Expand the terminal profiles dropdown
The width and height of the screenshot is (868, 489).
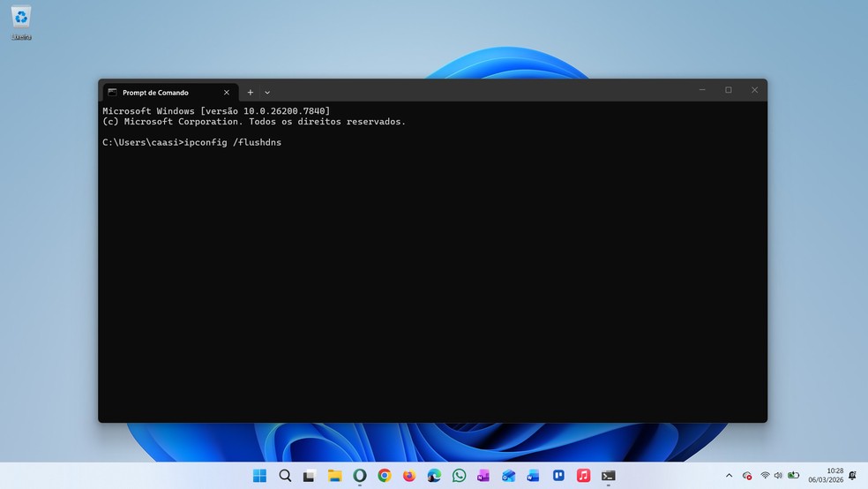[267, 93]
